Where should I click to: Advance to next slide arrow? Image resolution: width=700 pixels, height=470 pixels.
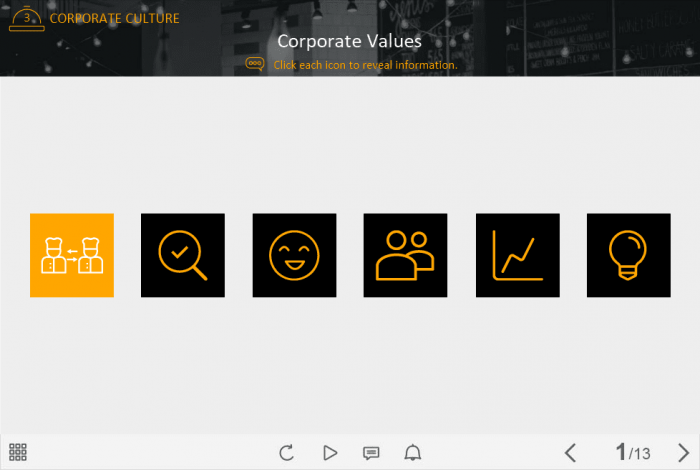[683, 452]
